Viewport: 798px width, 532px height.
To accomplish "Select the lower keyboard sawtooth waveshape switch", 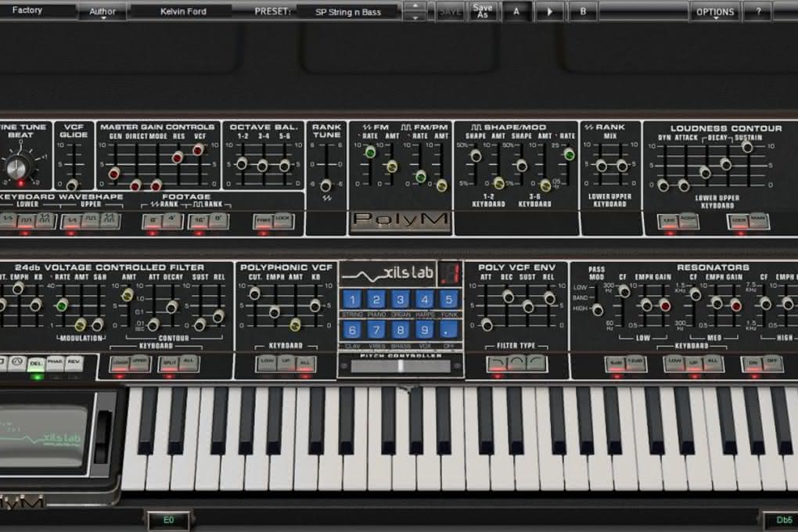I will tap(8, 221).
